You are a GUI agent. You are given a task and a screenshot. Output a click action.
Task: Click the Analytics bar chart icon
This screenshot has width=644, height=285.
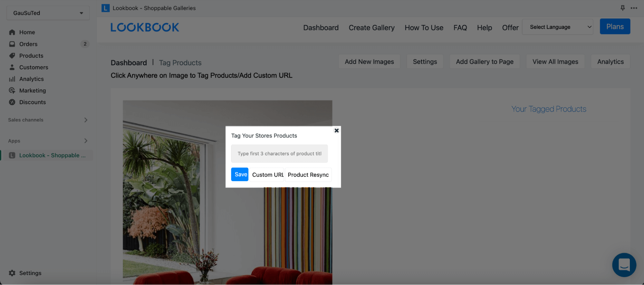click(12, 79)
